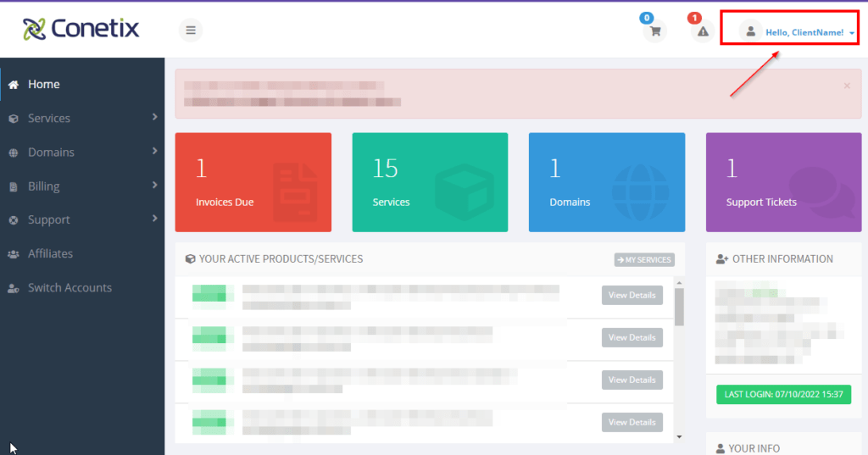Image resolution: width=868 pixels, height=455 pixels.
Task: Click the My Services button
Action: 644,259
